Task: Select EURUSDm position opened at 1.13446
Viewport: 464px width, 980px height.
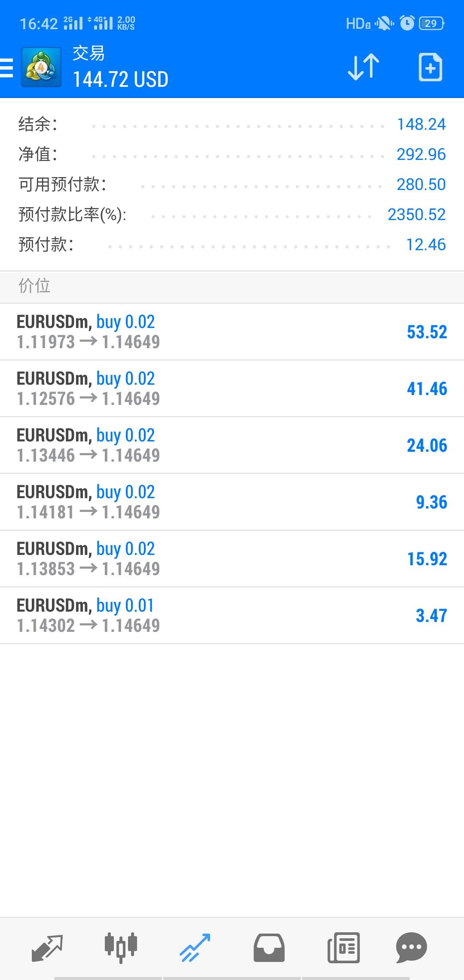Action: pos(232,445)
